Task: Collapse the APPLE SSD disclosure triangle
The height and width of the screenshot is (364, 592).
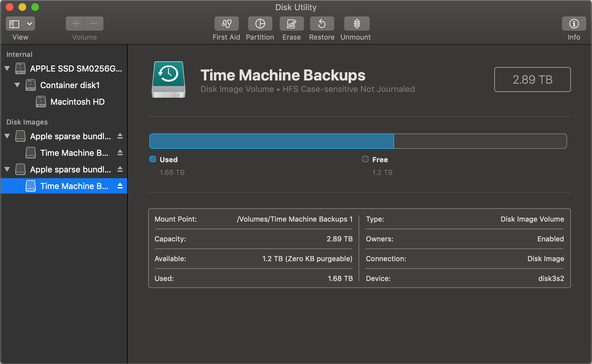Action: pyautogui.click(x=7, y=68)
